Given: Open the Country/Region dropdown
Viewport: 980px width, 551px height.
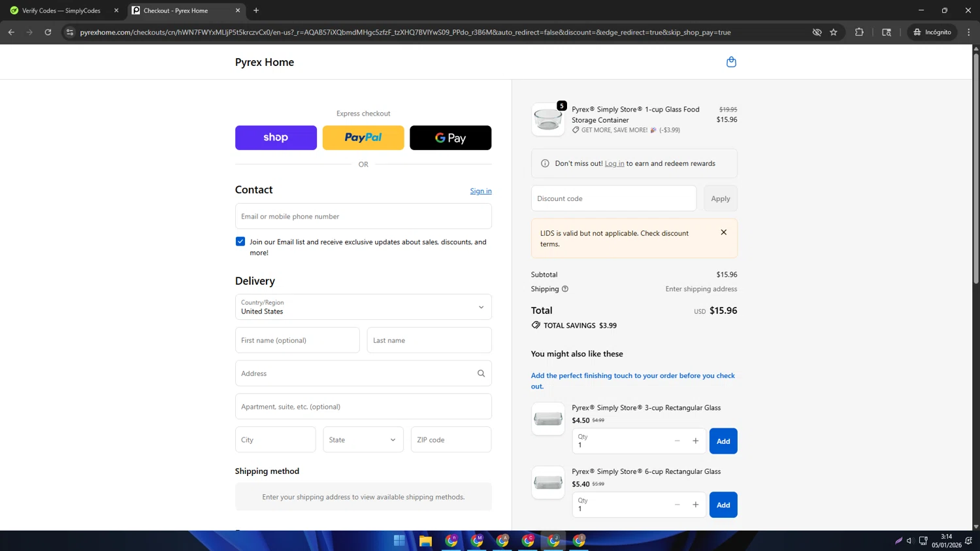Looking at the screenshot, I should [x=363, y=307].
